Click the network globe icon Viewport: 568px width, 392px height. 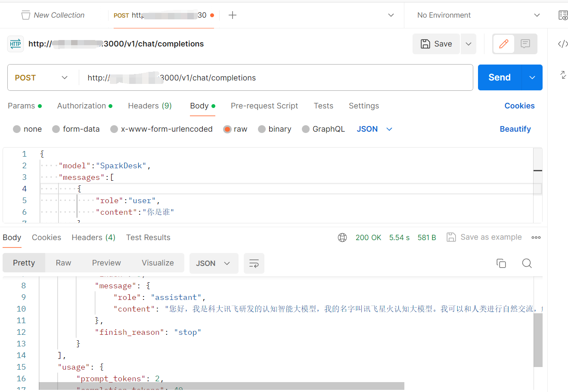pos(342,238)
